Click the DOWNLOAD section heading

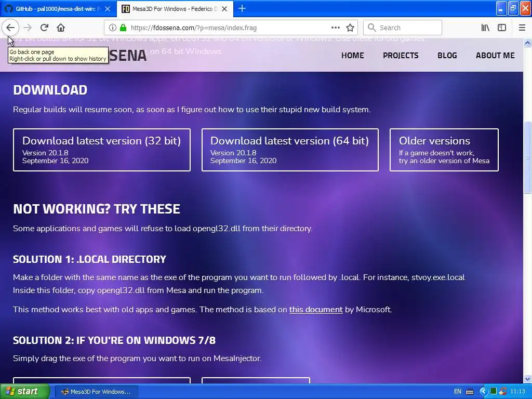click(x=50, y=90)
